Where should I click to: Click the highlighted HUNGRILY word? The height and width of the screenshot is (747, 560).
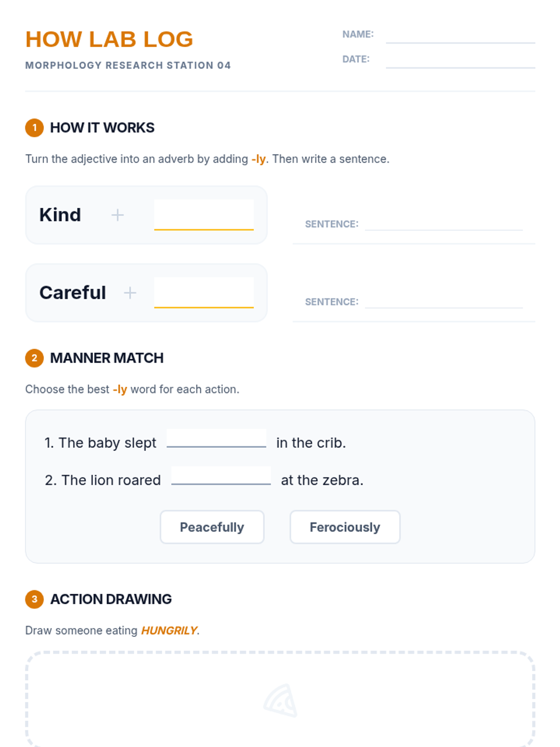click(169, 631)
